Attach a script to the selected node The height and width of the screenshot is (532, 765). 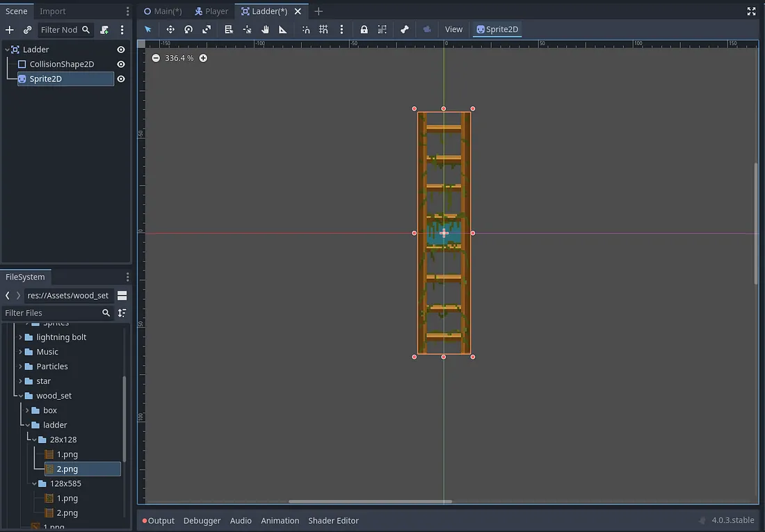click(x=104, y=30)
